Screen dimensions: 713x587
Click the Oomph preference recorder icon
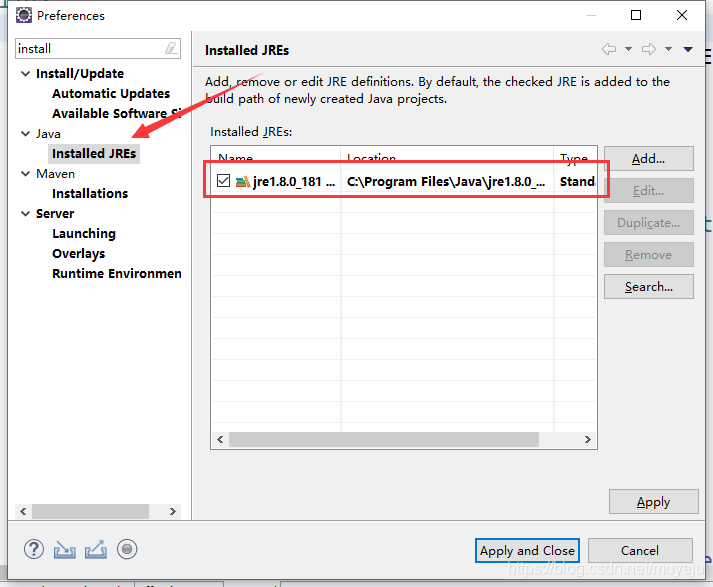click(127, 549)
